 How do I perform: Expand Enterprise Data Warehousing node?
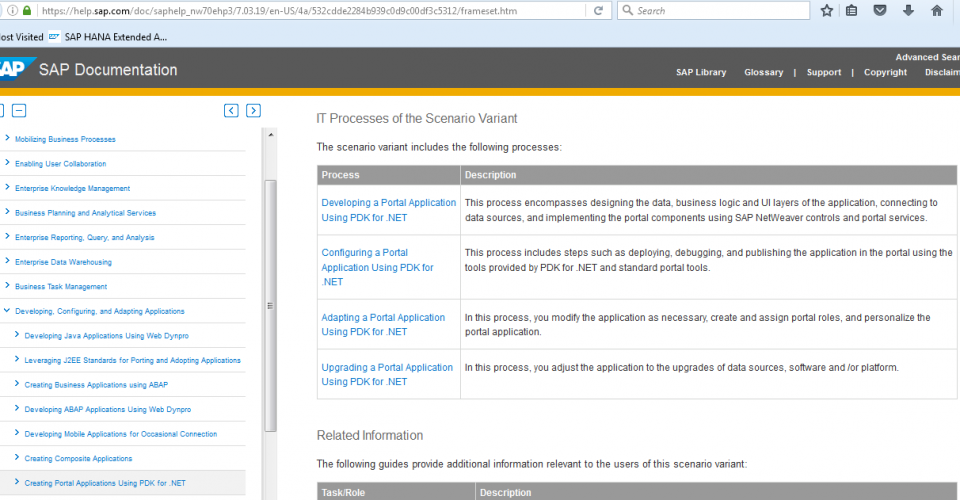pos(7,261)
